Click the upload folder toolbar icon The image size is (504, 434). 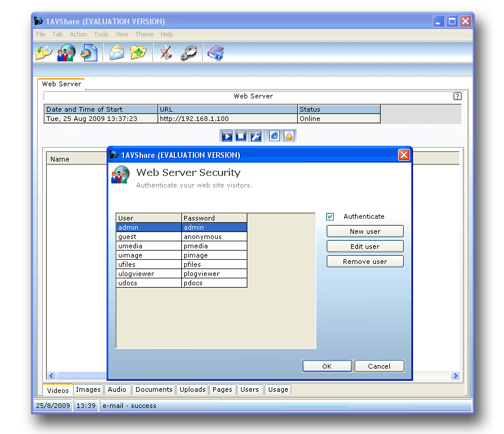point(138,52)
